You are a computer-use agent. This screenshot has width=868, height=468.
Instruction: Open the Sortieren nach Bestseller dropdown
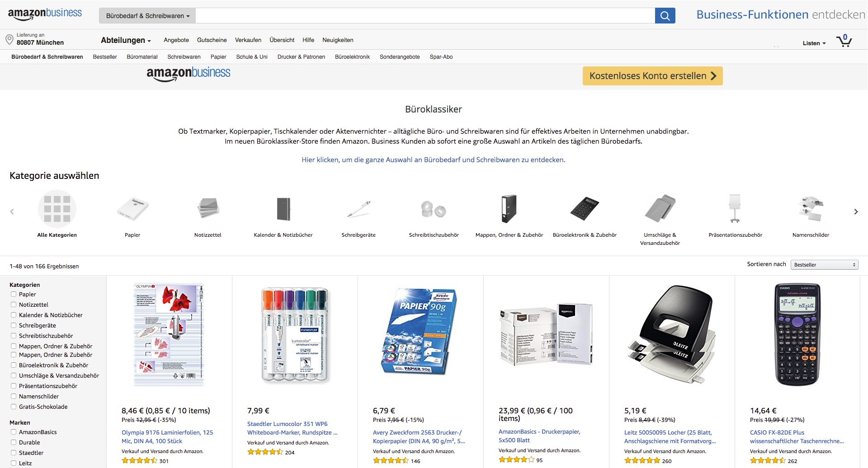824,265
